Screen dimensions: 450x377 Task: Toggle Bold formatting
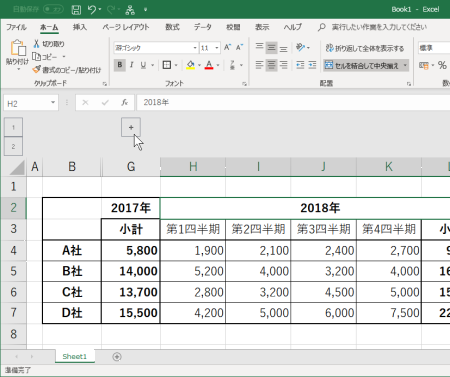tap(120, 65)
